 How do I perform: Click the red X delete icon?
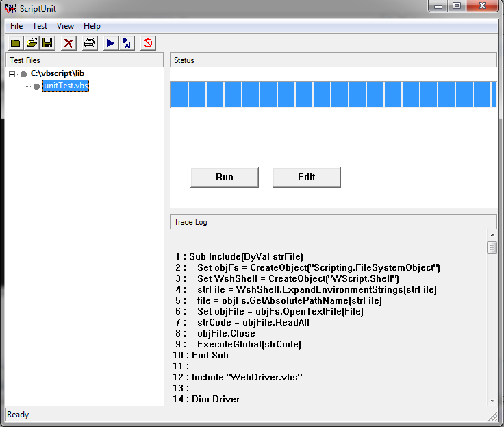[x=68, y=43]
